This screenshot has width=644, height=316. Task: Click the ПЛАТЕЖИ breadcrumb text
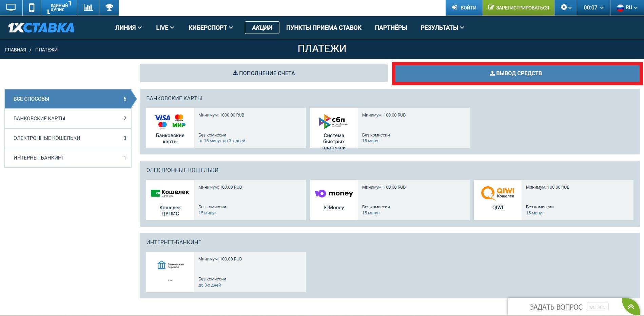[46, 50]
